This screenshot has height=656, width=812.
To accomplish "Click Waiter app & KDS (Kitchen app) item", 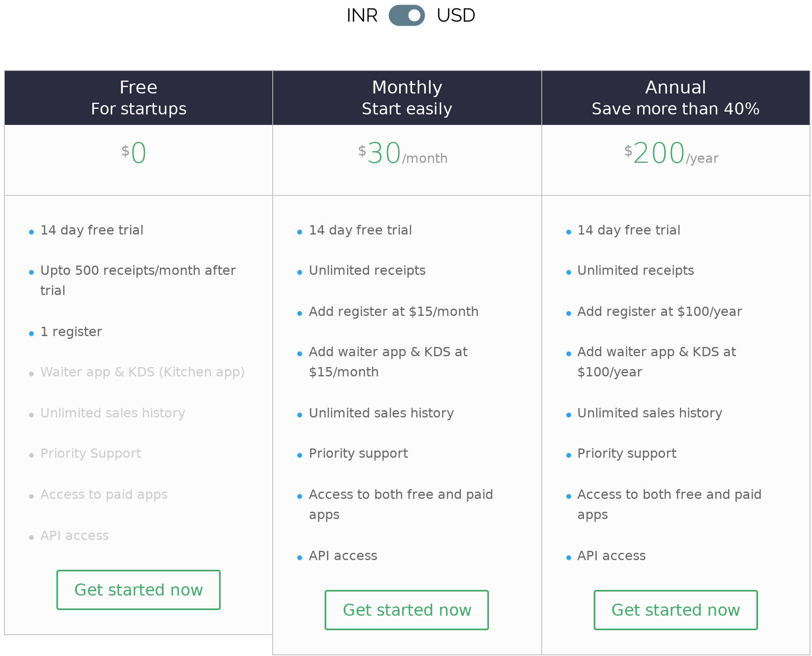I will click(x=142, y=372).
